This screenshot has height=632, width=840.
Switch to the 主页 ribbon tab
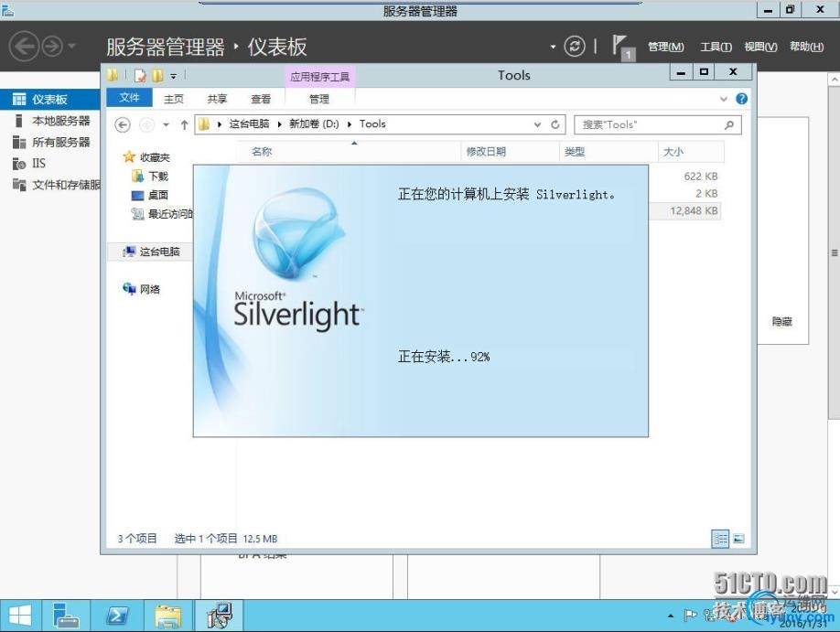tap(174, 99)
